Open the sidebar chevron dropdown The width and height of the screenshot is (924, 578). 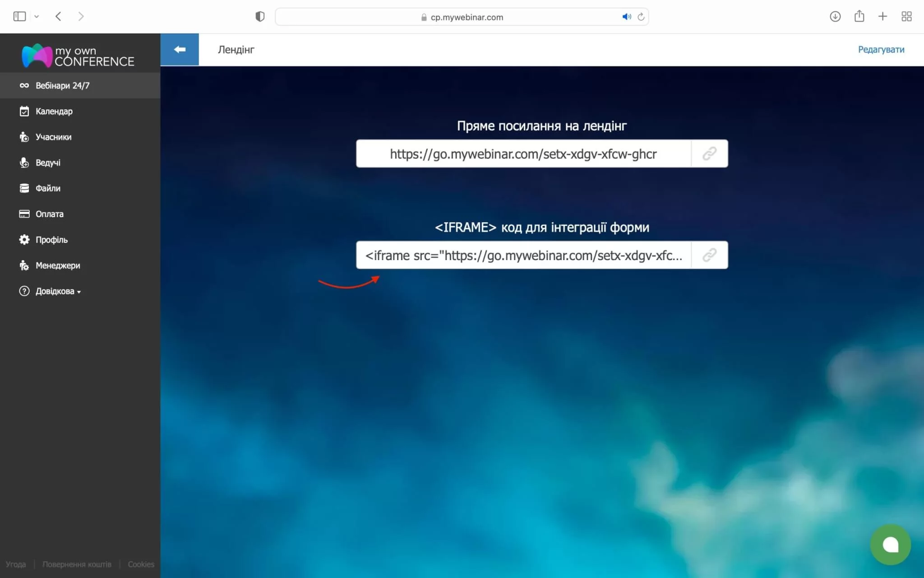click(37, 16)
